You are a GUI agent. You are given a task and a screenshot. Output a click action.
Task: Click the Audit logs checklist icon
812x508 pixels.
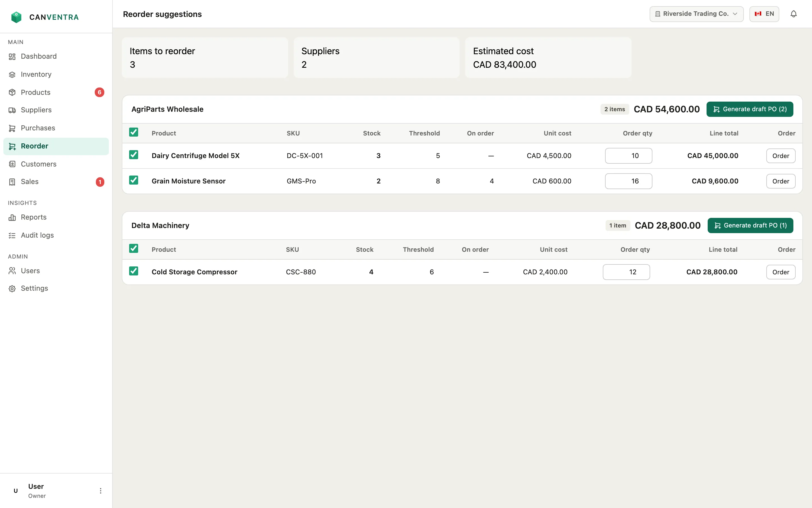12,236
